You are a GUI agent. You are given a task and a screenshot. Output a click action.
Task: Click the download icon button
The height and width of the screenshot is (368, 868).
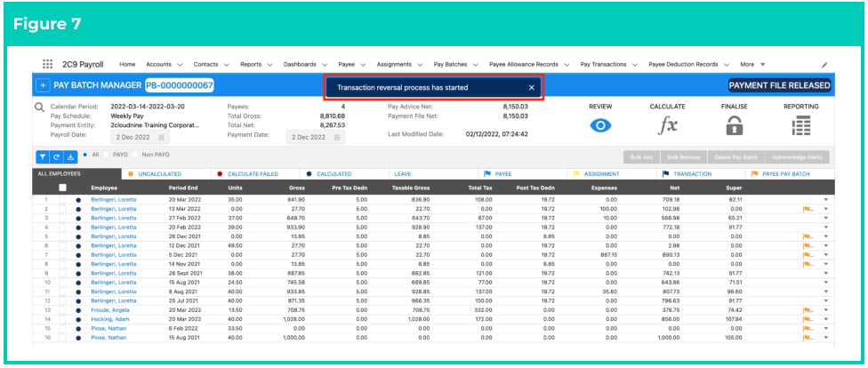70,157
